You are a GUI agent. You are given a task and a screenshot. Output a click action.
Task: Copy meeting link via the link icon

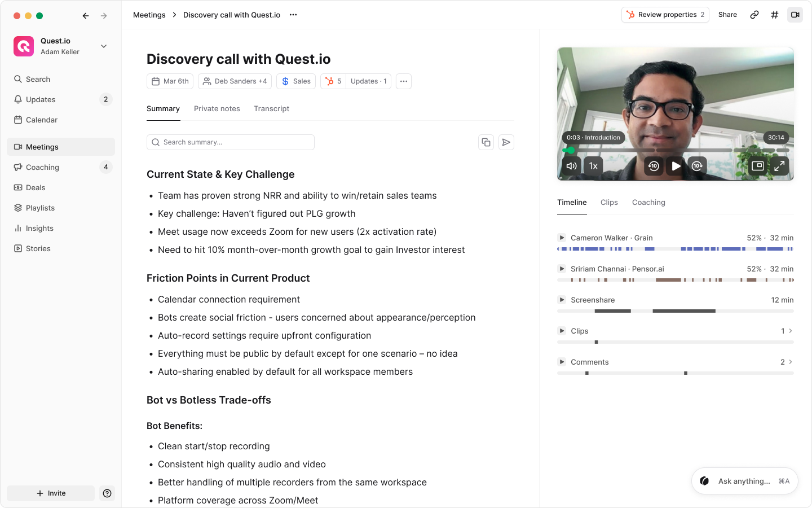tap(754, 15)
